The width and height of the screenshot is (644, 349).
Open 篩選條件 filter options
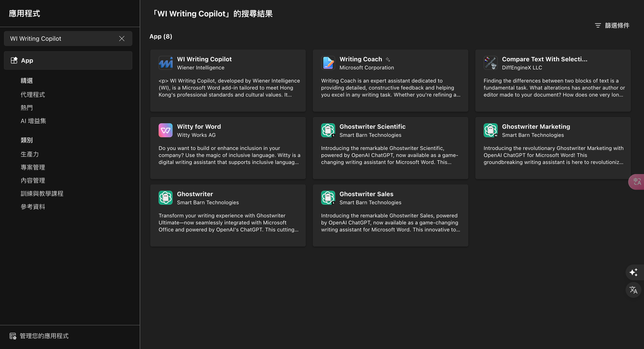(612, 26)
